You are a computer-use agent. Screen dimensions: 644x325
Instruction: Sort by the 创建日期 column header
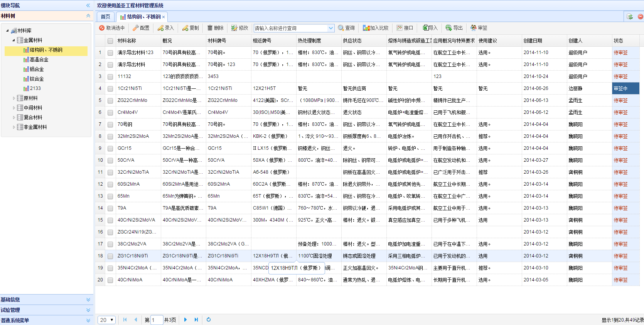click(x=544, y=41)
